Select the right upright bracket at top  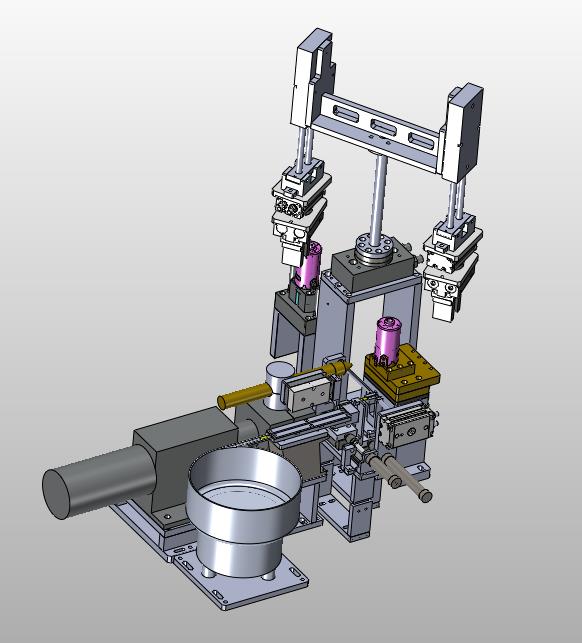[x=461, y=133]
